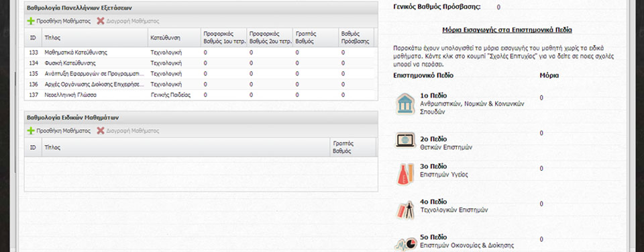Click Τίτλος header in Ειδικών Μαθημάτων table
Screen dimensions: 644x252
point(186,147)
